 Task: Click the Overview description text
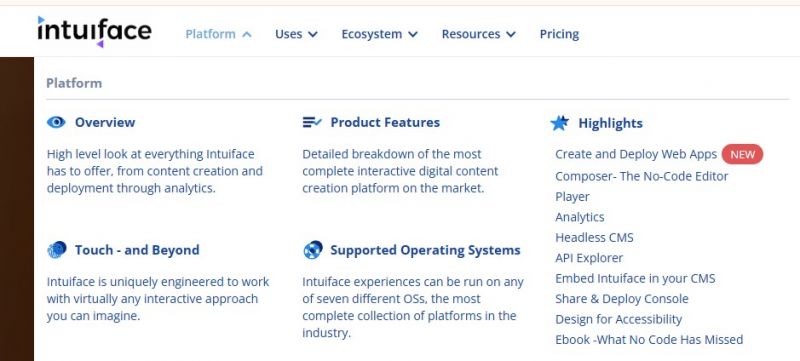155,171
